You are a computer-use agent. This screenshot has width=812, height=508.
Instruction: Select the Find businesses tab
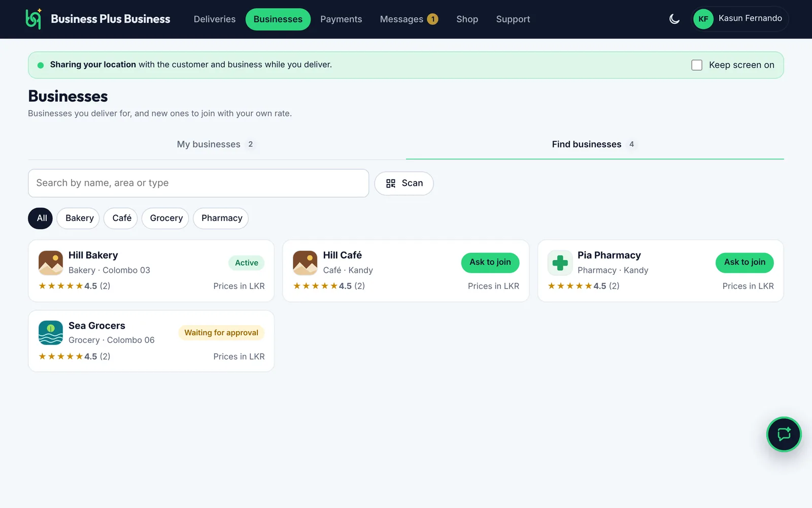595,144
